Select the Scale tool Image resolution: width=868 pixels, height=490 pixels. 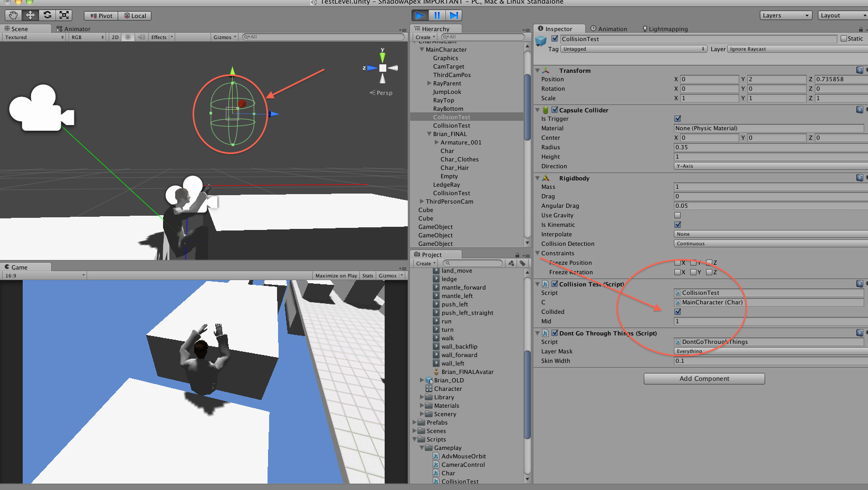click(x=64, y=15)
